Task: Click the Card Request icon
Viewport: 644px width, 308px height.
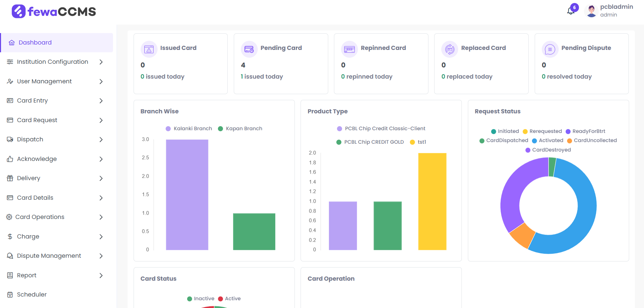Action: point(10,120)
